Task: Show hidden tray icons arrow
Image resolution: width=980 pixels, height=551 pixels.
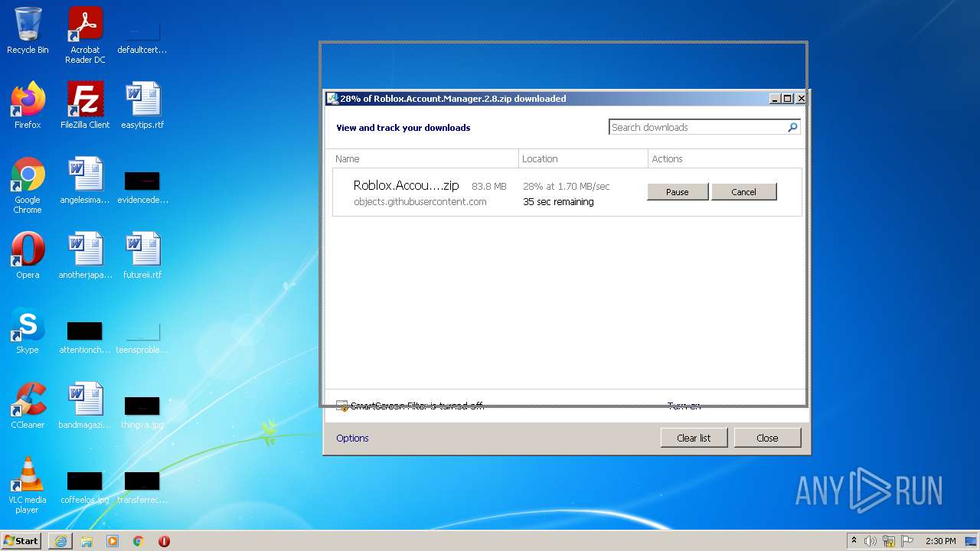Action: point(854,540)
